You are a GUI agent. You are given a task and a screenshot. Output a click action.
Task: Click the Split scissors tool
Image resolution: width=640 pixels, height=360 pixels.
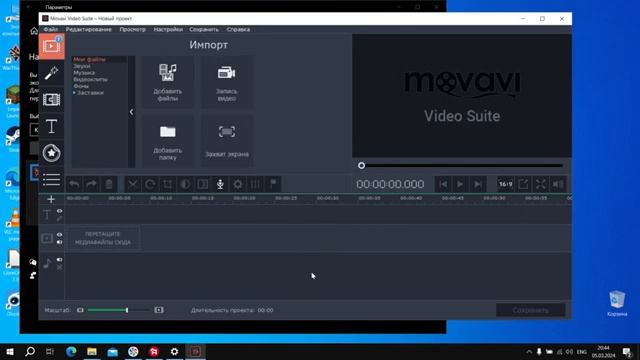click(x=133, y=184)
